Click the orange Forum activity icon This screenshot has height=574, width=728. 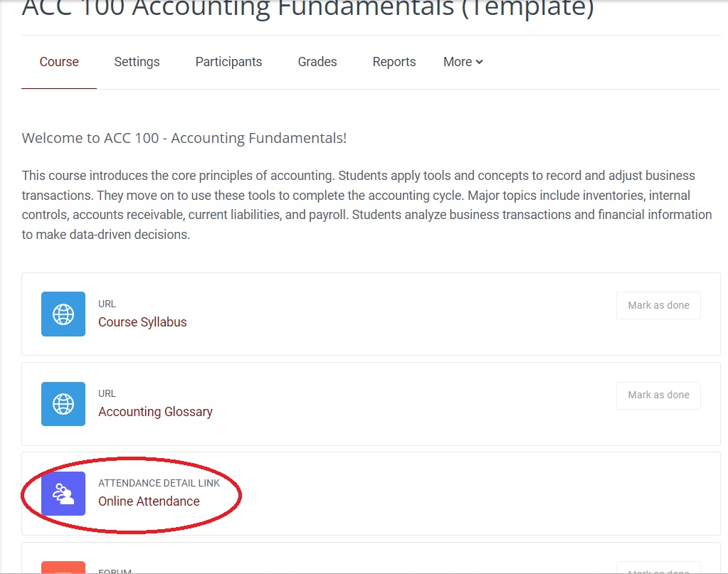point(63,568)
